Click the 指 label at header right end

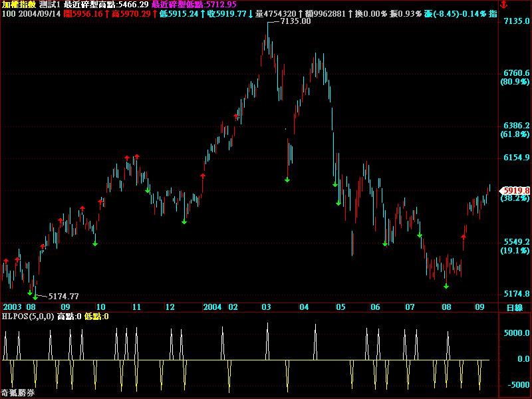click(493, 13)
